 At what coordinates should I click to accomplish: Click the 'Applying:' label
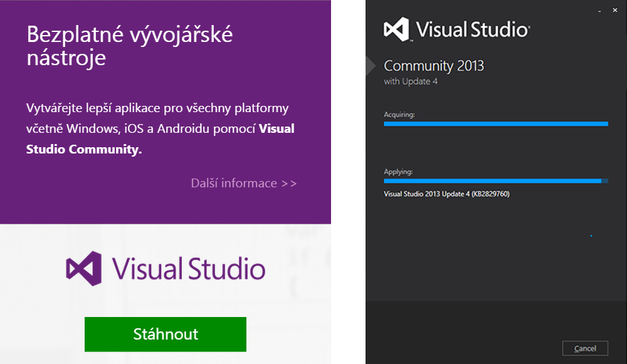pos(398,172)
